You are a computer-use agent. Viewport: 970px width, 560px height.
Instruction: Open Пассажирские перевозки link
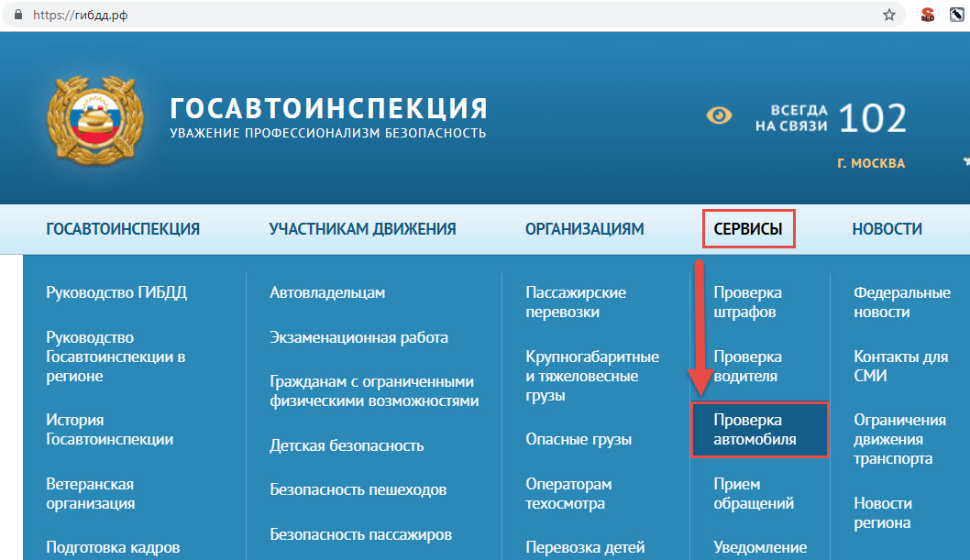pos(576,302)
